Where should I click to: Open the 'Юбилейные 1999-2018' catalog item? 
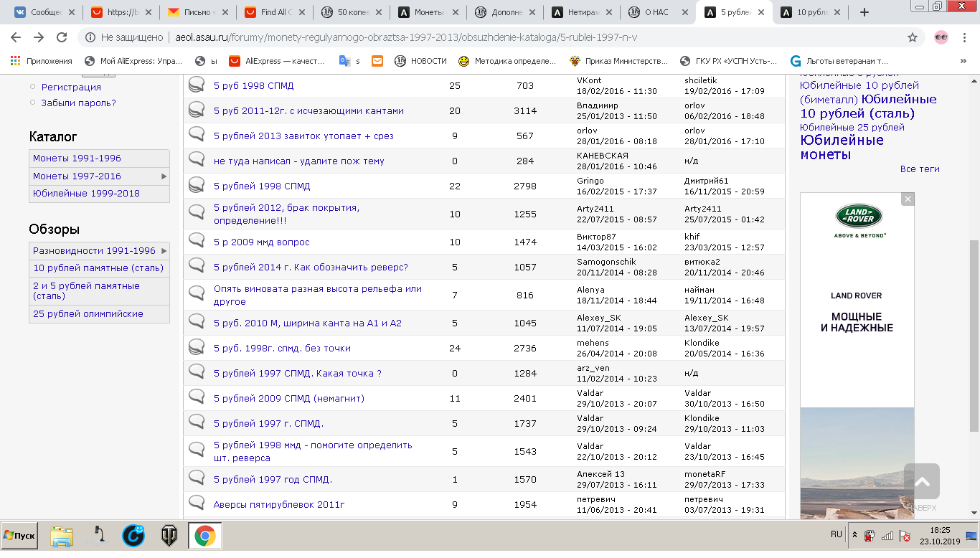[86, 194]
